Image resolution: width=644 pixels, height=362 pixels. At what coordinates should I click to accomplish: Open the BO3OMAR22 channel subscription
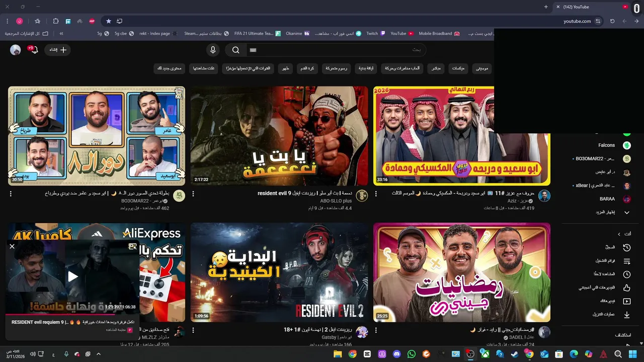click(602, 159)
